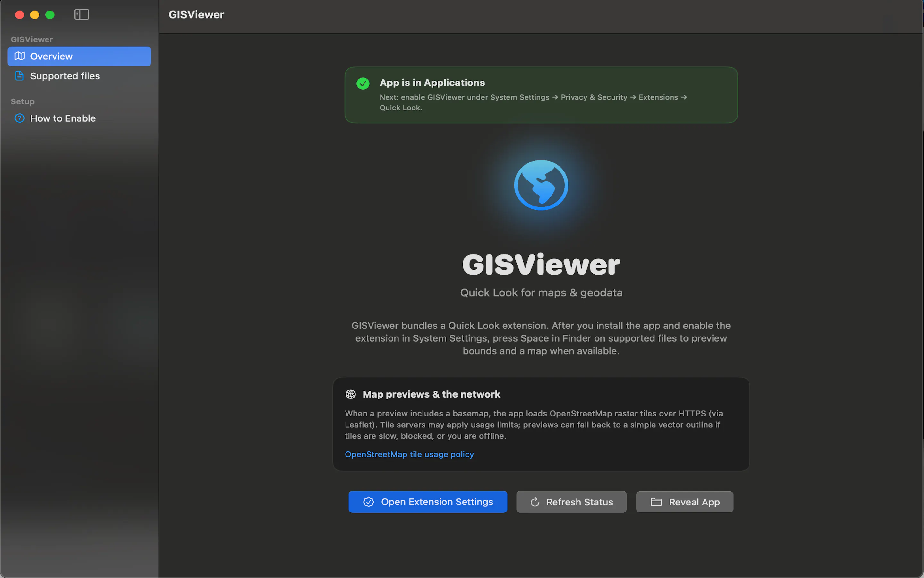The height and width of the screenshot is (578, 924).
Task: Toggle the sidebar visibility icon
Action: (81, 14)
